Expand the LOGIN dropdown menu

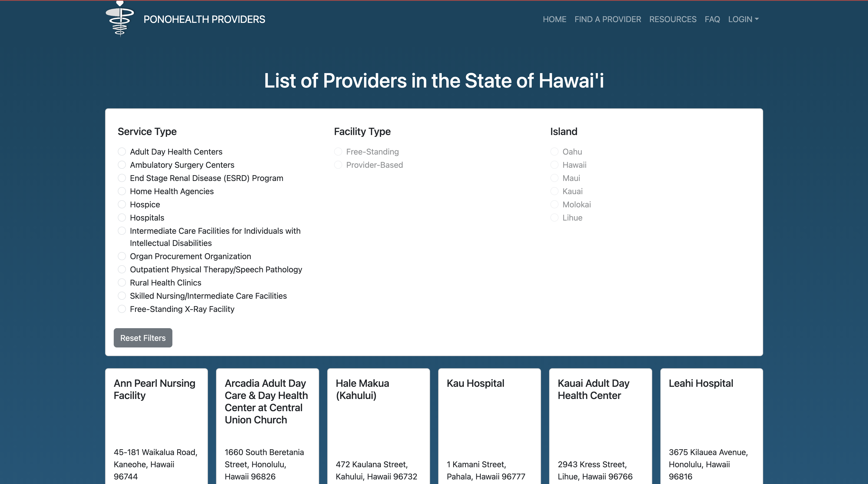tap(743, 19)
